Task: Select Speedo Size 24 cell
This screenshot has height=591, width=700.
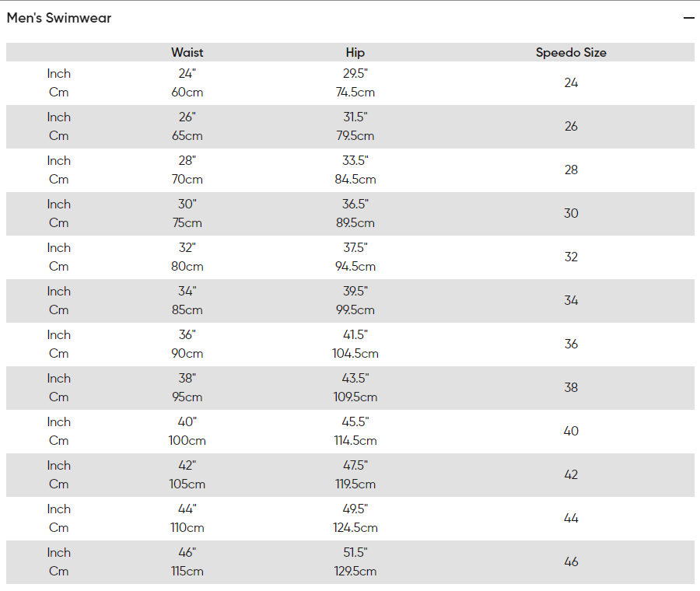Action: [571, 83]
